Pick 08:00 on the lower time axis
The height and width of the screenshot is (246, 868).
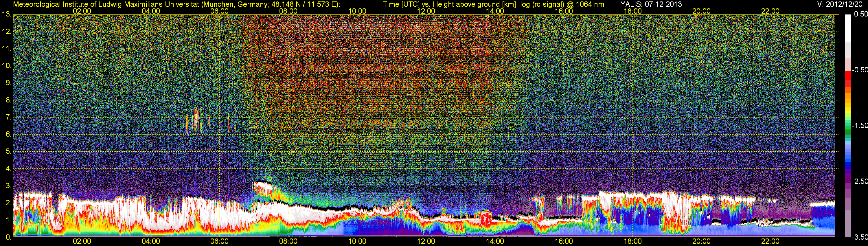point(288,241)
